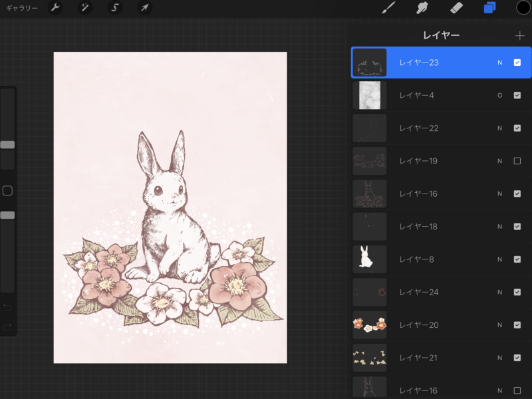Image resolution: width=532 pixels, height=399 pixels.
Task: Activate the Selection tool (S icon)
Action: (x=115, y=8)
